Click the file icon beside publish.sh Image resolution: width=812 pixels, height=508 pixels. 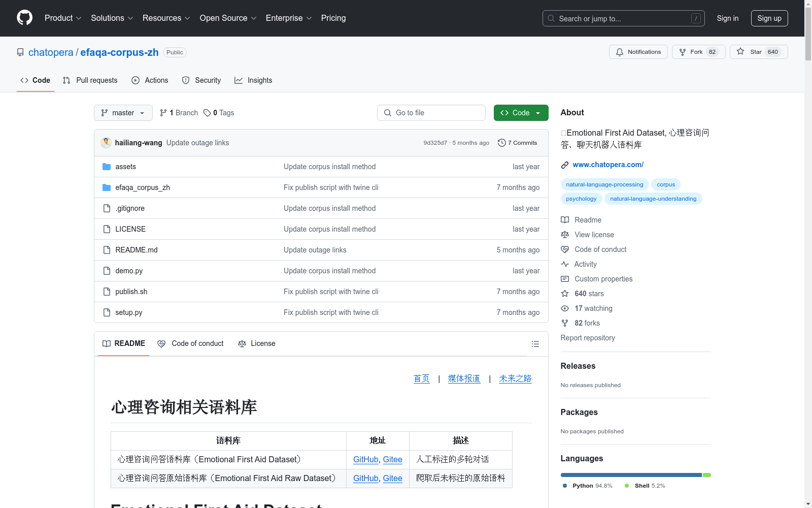click(x=107, y=292)
